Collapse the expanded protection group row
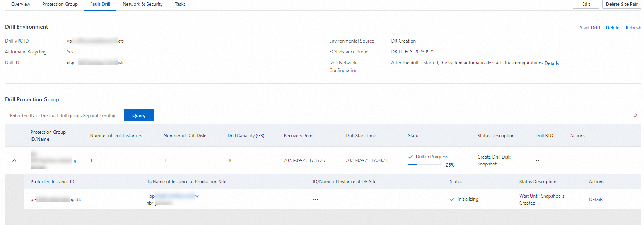644x225 pixels. click(x=14, y=160)
